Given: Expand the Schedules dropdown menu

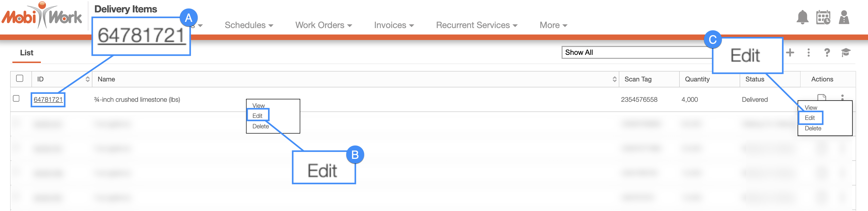Looking at the screenshot, I should 249,25.
